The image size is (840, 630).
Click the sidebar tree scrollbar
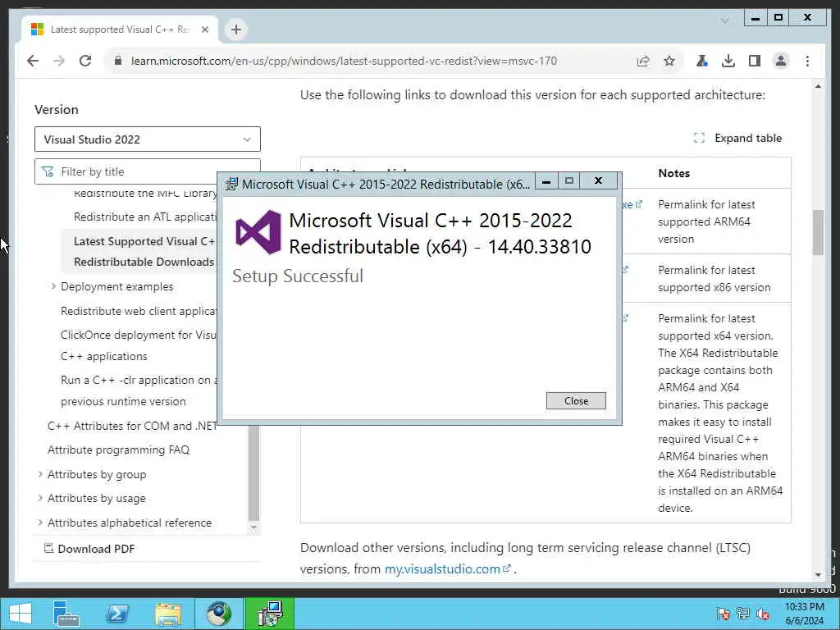click(x=253, y=472)
